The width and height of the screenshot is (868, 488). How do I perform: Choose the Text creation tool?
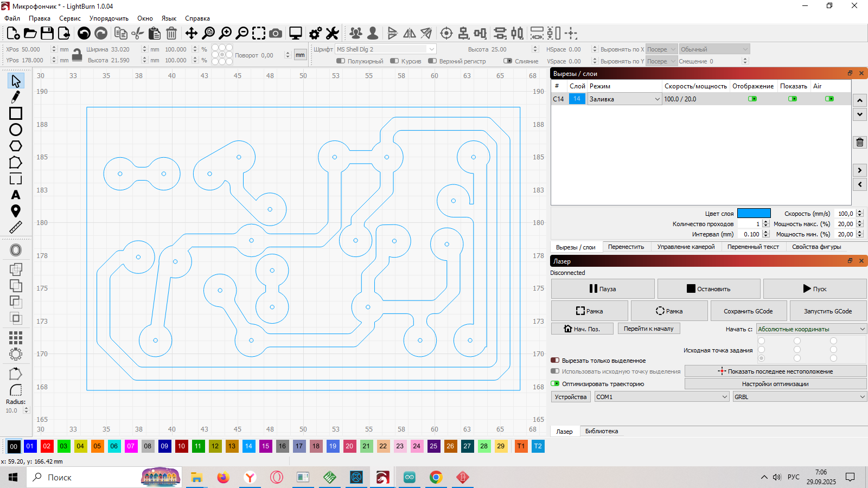click(16, 195)
